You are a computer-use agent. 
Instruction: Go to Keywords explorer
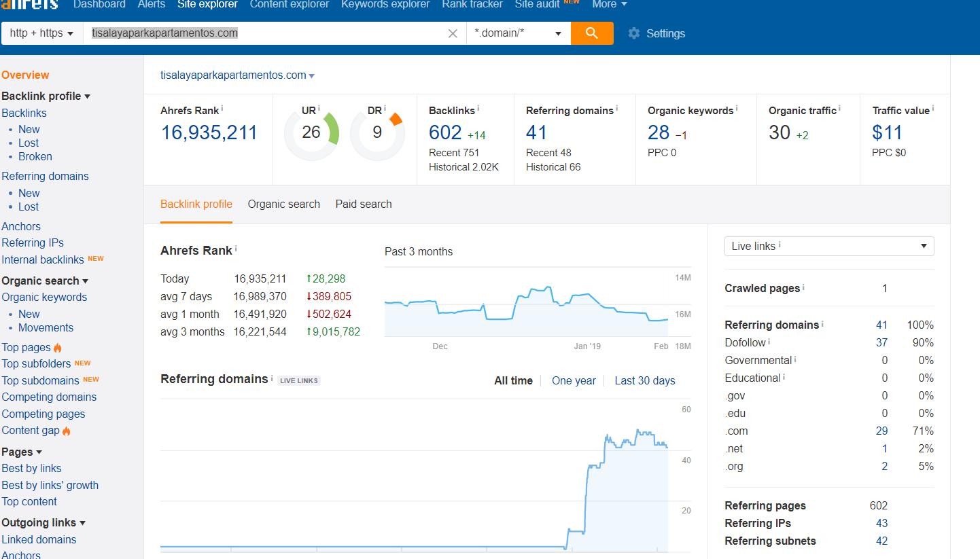385,4
